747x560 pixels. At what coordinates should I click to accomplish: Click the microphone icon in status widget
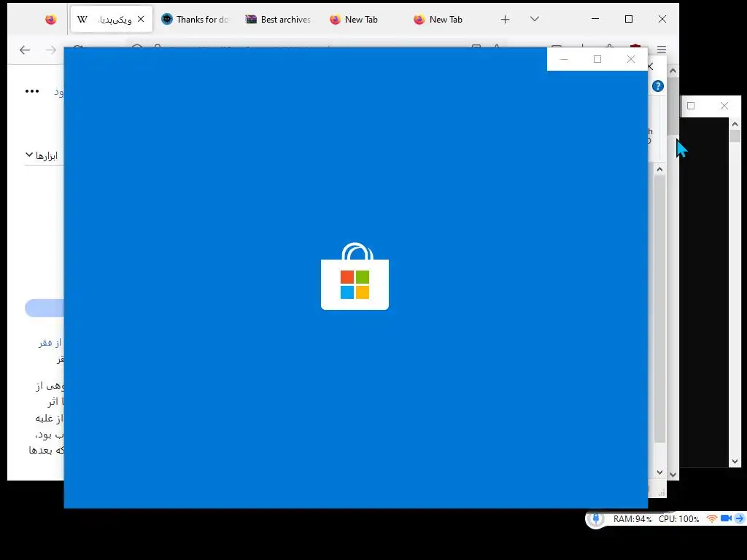point(595,519)
